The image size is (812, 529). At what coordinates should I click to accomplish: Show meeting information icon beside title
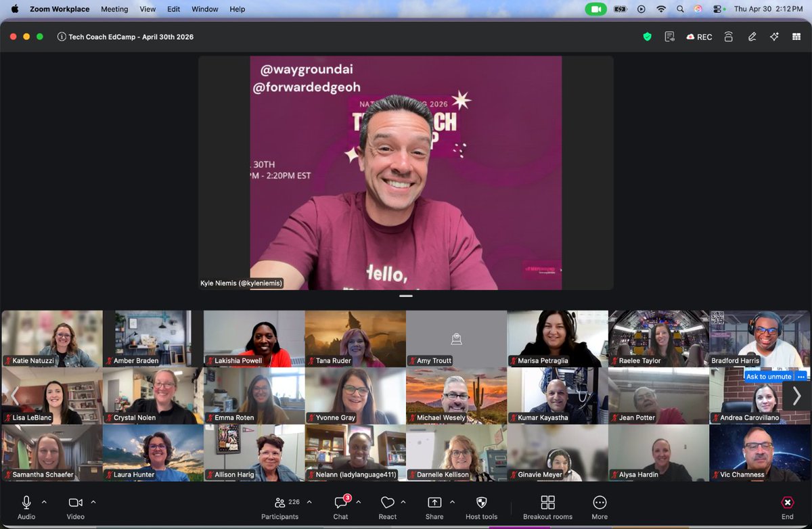pos(62,37)
